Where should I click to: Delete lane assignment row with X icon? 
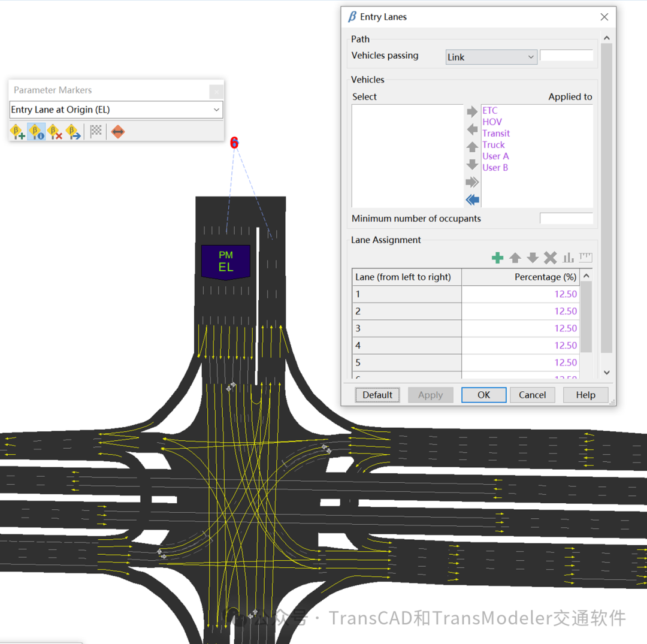[551, 258]
